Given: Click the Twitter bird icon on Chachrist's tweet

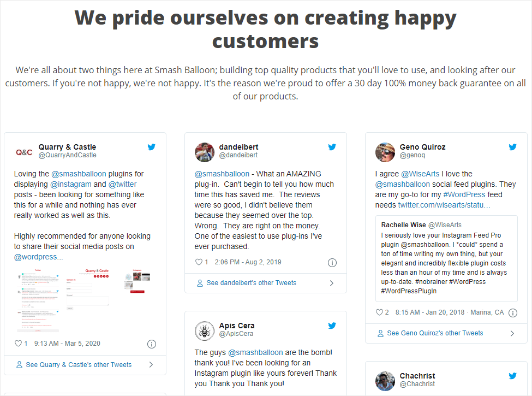Looking at the screenshot, I should pos(512,376).
